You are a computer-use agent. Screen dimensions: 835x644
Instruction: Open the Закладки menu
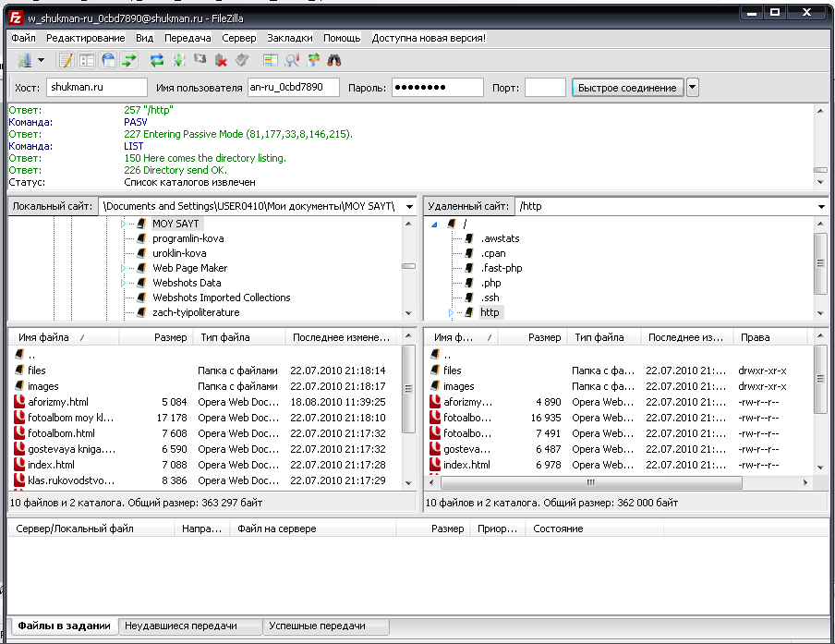[x=290, y=38]
